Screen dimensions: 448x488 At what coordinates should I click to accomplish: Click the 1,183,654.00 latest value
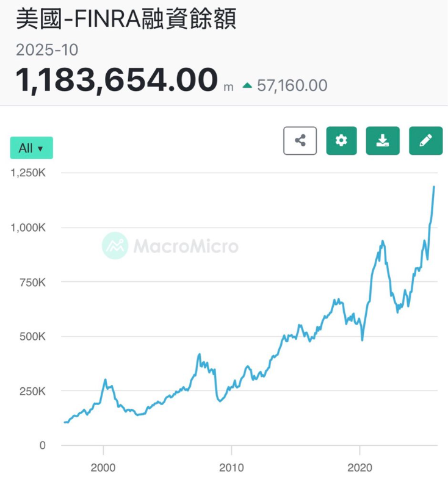coord(117,81)
